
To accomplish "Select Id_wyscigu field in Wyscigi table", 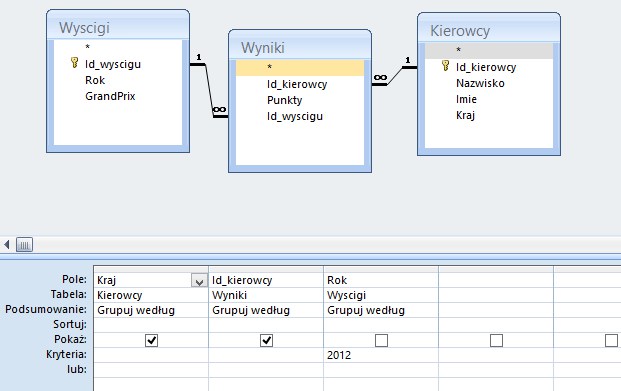I will [118, 64].
